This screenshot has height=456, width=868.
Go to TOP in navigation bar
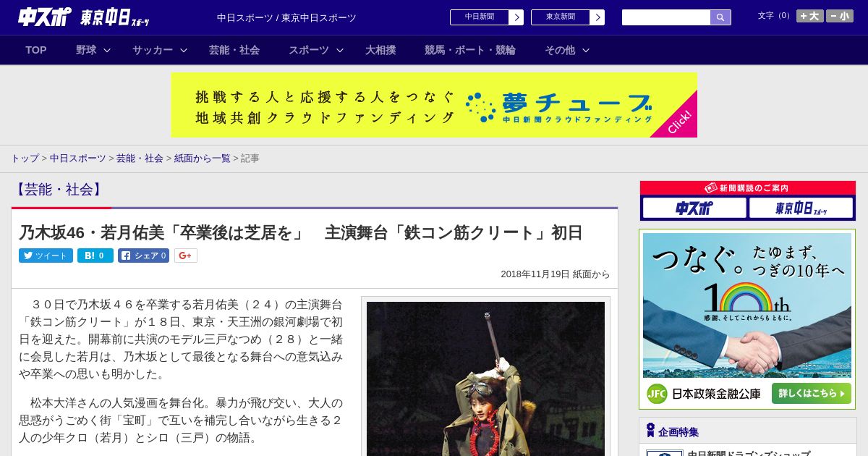pyautogui.click(x=36, y=50)
